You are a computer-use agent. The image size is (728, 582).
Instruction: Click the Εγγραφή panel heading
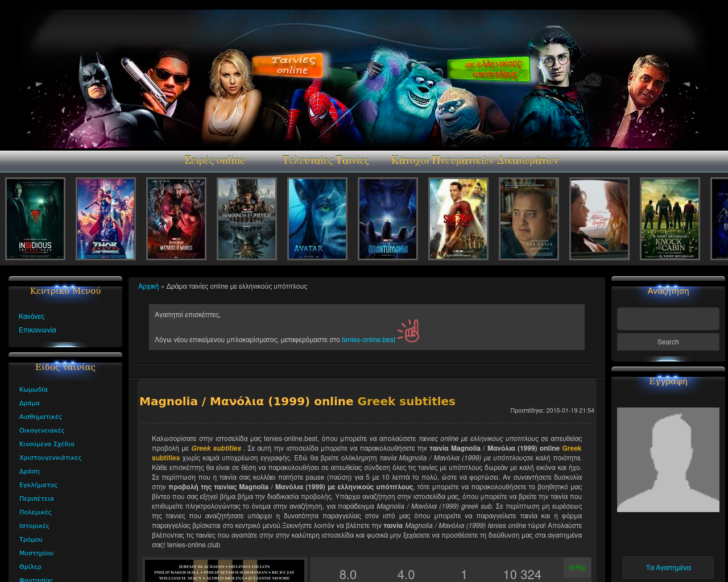[x=668, y=381]
